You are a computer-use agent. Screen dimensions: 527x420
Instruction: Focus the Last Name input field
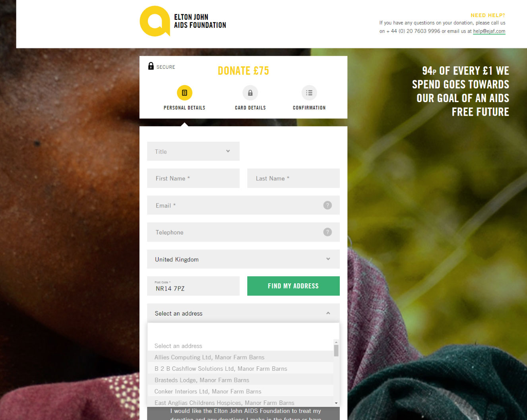[x=293, y=178]
